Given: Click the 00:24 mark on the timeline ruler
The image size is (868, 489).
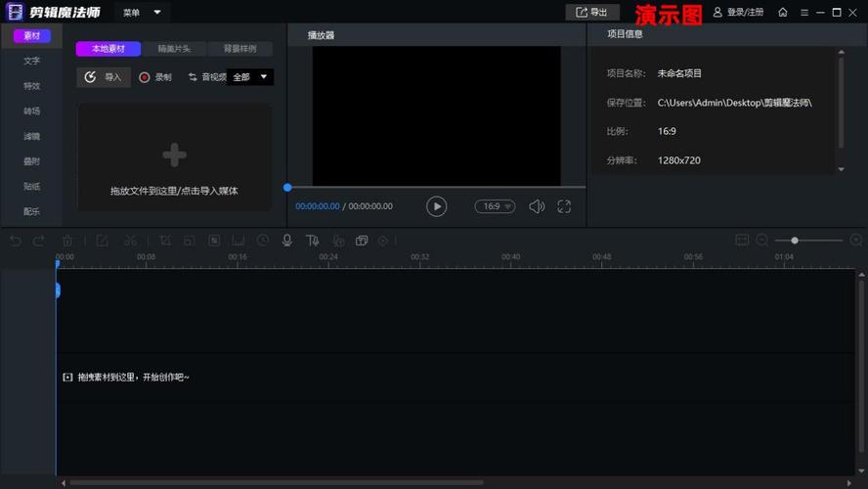Looking at the screenshot, I should click(x=328, y=257).
